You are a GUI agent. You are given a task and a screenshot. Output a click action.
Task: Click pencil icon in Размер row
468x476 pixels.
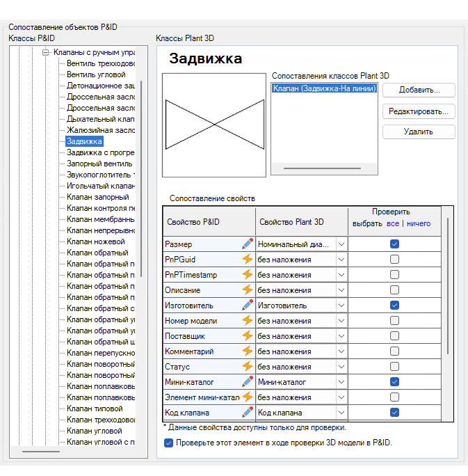click(x=248, y=244)
